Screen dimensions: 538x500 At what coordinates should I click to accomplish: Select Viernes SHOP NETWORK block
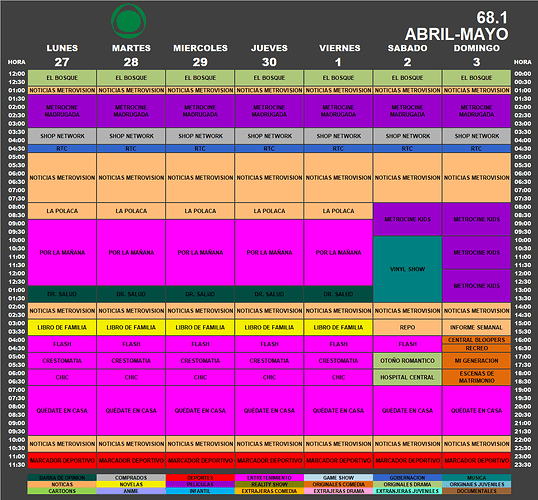click(339, 136)
